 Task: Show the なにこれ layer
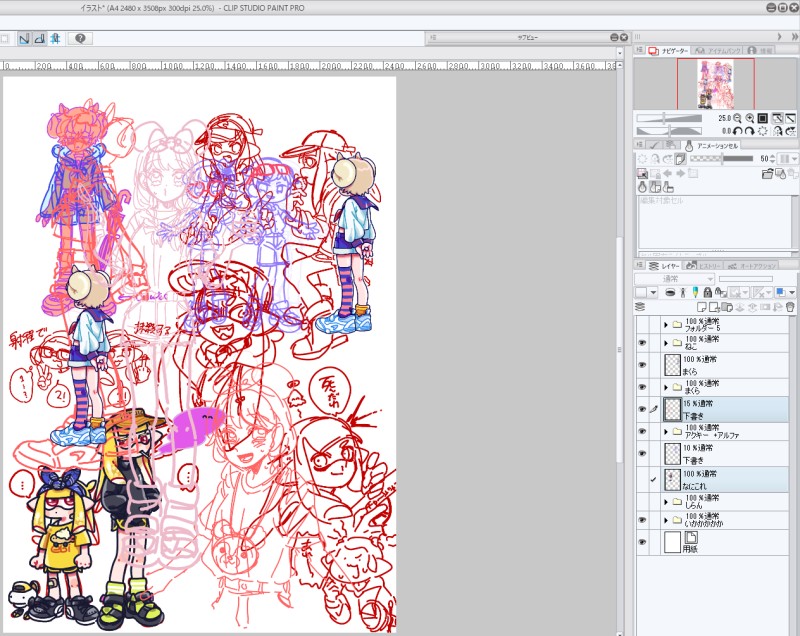click(x=642, y=479)
